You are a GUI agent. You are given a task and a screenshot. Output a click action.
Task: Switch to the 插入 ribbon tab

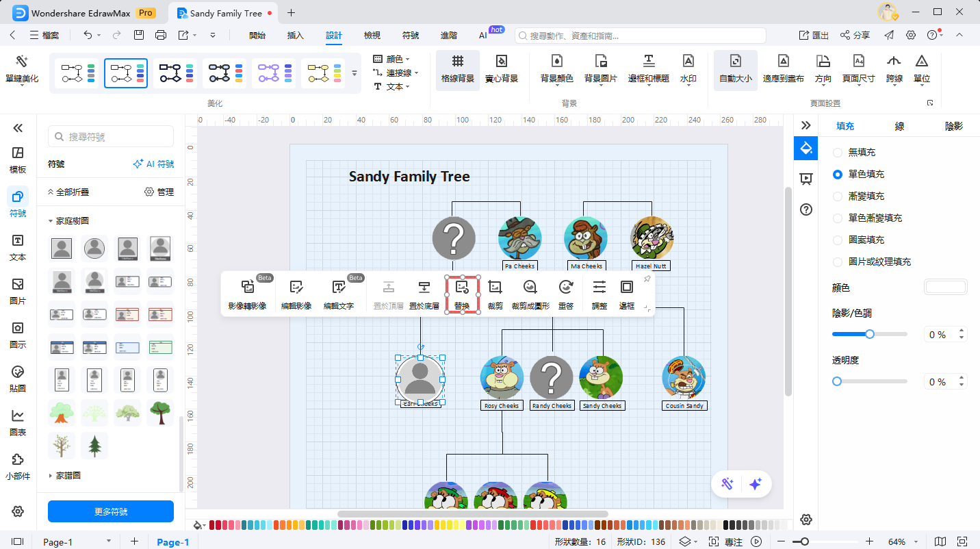(x=295, y=35)
